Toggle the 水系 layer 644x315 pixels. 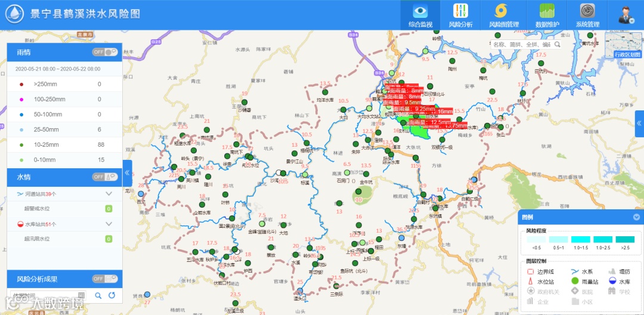tap(581, 271)
